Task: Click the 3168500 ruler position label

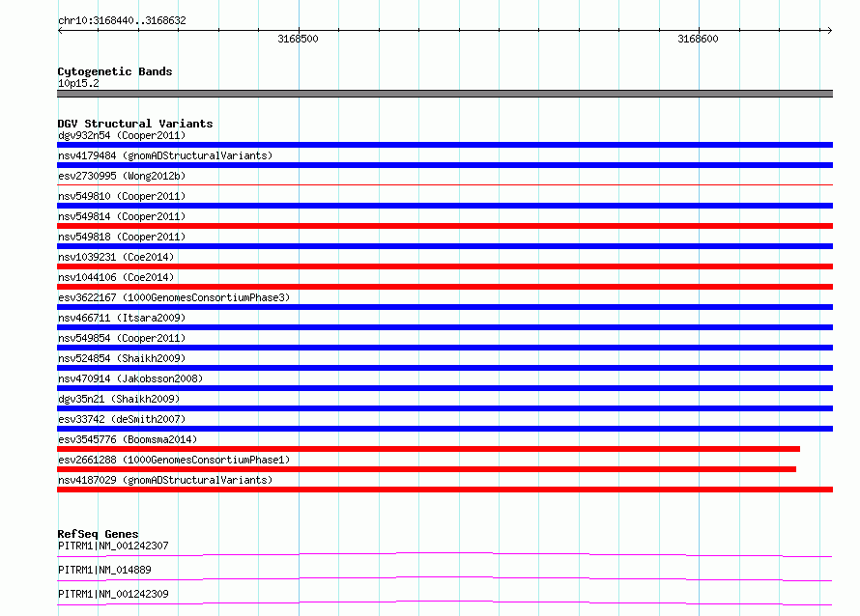Action: (x=298, y=39)
